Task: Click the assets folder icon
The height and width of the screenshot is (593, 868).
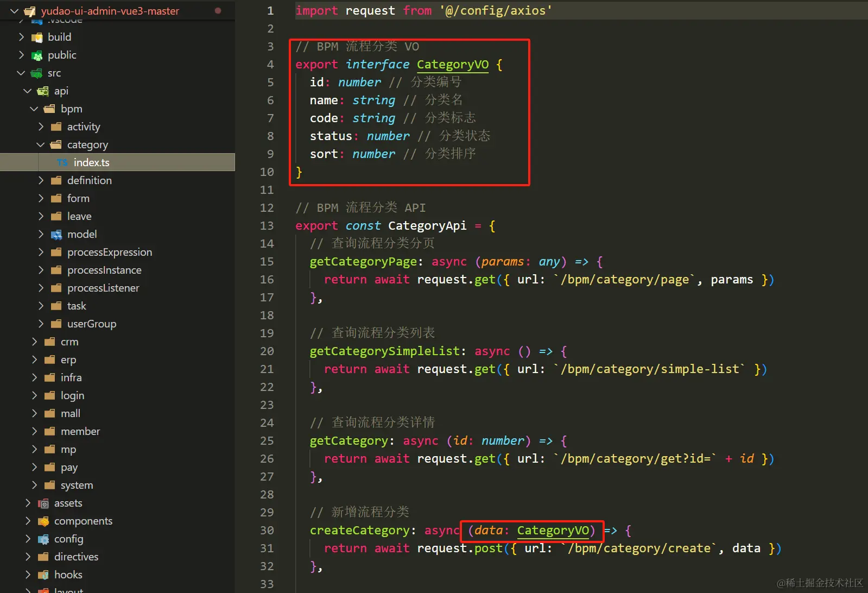Action: [43, 503]
